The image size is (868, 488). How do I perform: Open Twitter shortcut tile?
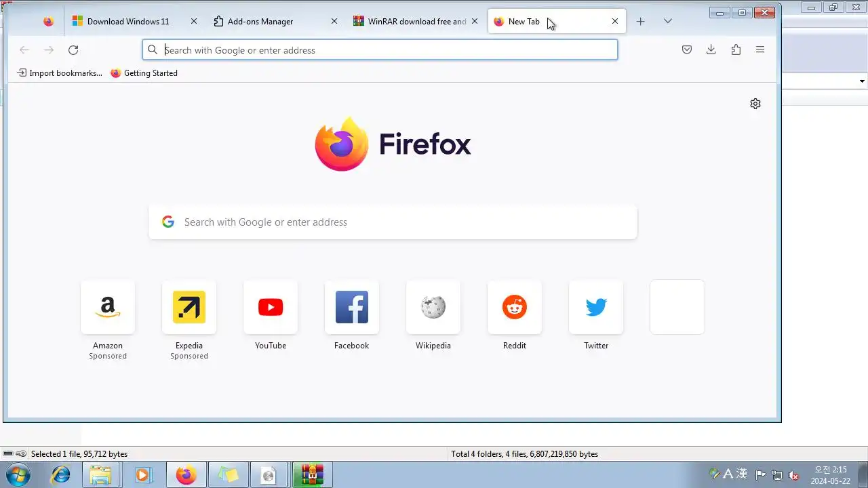[596, 307]
